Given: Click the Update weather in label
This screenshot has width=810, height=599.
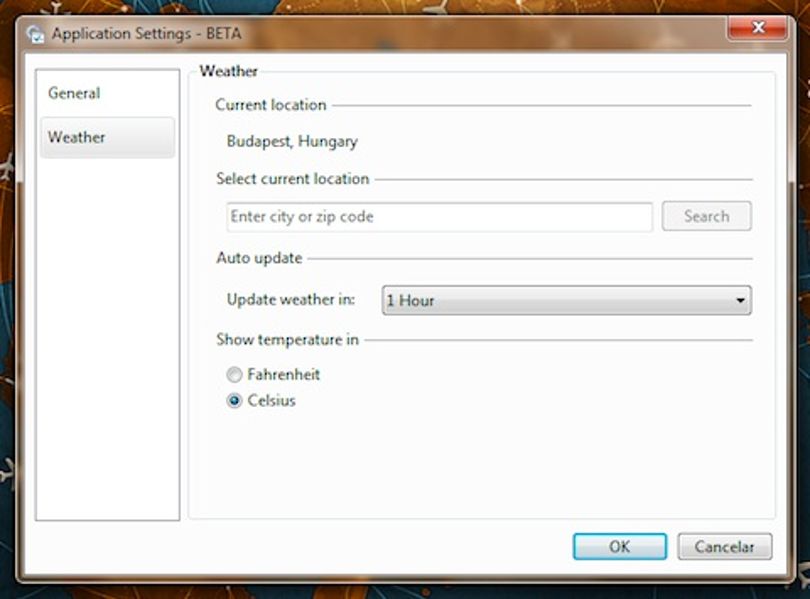Looking at the screenshot, I should [291, 300].
